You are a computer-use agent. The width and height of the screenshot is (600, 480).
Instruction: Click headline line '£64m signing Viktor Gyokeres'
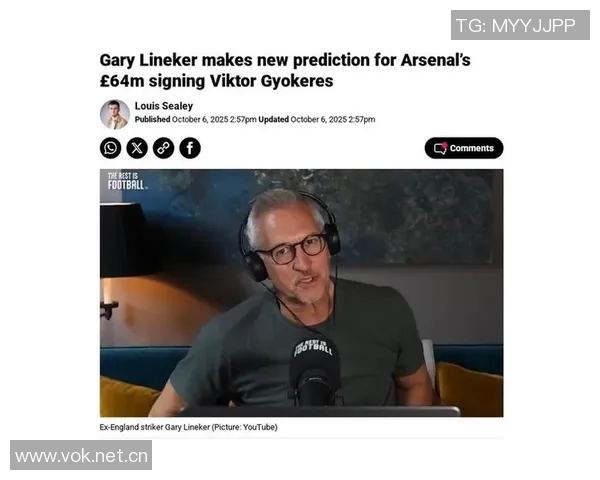point(216,81)
